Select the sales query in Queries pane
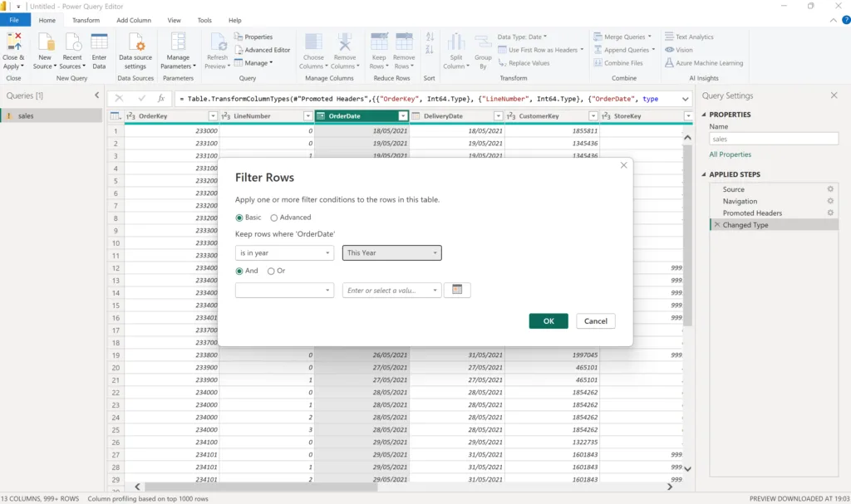The image size is (851, 504). (x=51, y=115)
